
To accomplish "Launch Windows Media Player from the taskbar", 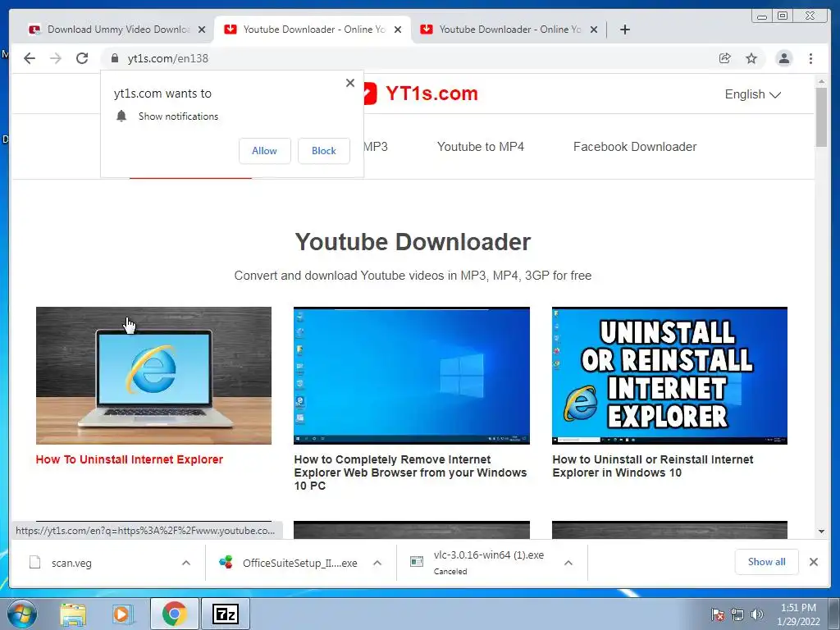I will coord(121,614).
